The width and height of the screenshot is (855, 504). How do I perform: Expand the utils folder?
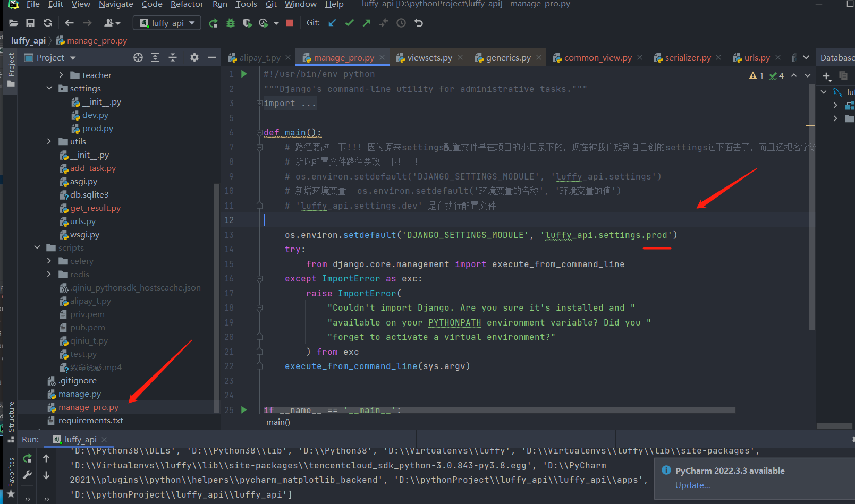click(x=49, y=141)
